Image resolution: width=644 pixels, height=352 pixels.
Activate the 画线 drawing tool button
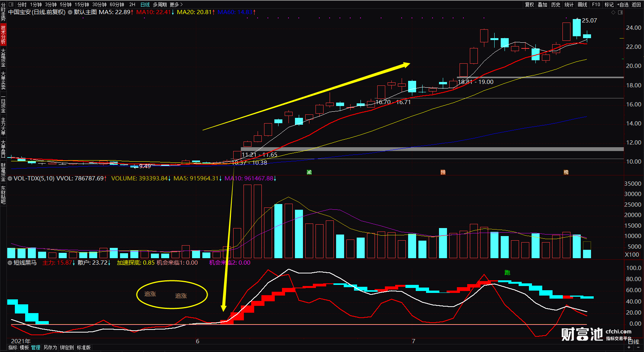583,5
